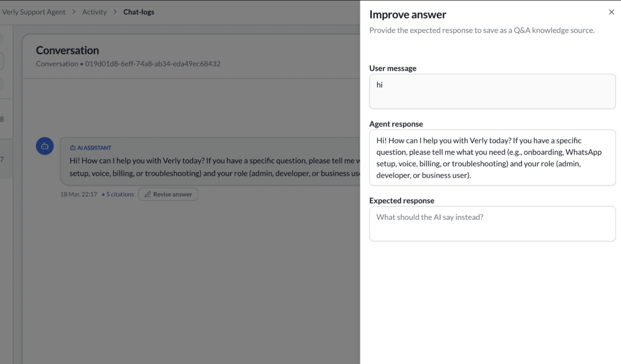Close the Improve answer panel
The height and width of the screenshot is (364, 621).
coord(611,12)
